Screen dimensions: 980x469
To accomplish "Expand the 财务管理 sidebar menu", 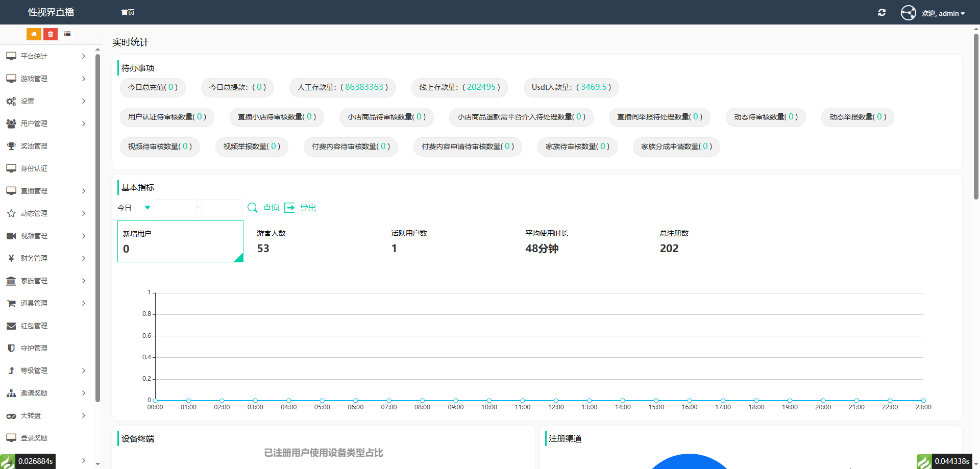I will click(46, 258).
